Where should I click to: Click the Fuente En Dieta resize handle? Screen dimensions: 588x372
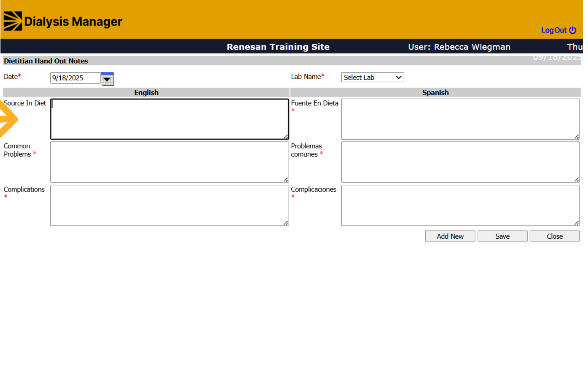pyautogui.click(x=577, y=137)
